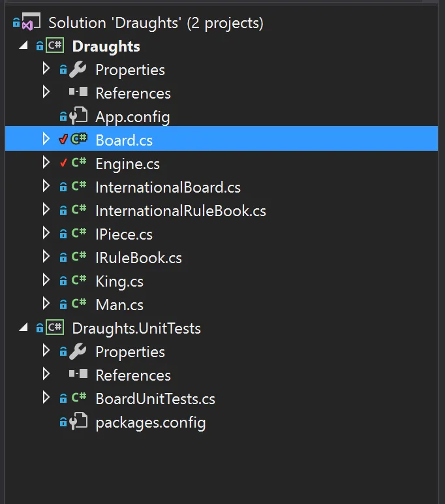This screenshot has height=504, width=445.
Task: Click the App.config file icon
Action: 78,117
